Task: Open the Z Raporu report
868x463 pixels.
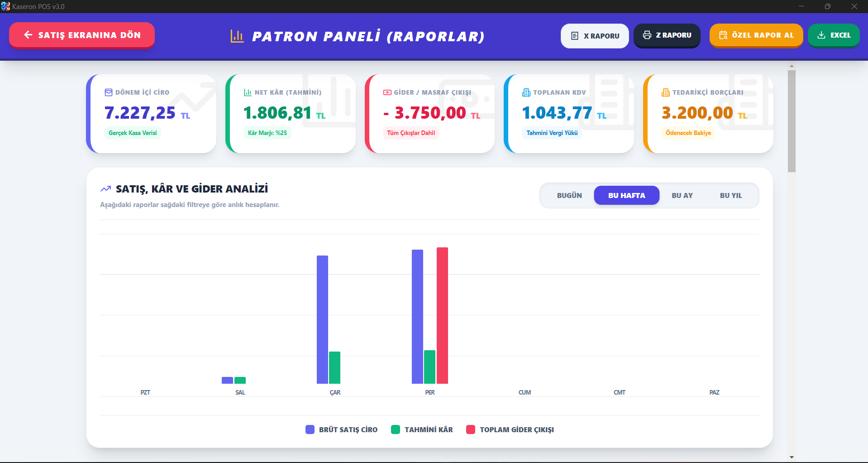Action: 667,35
